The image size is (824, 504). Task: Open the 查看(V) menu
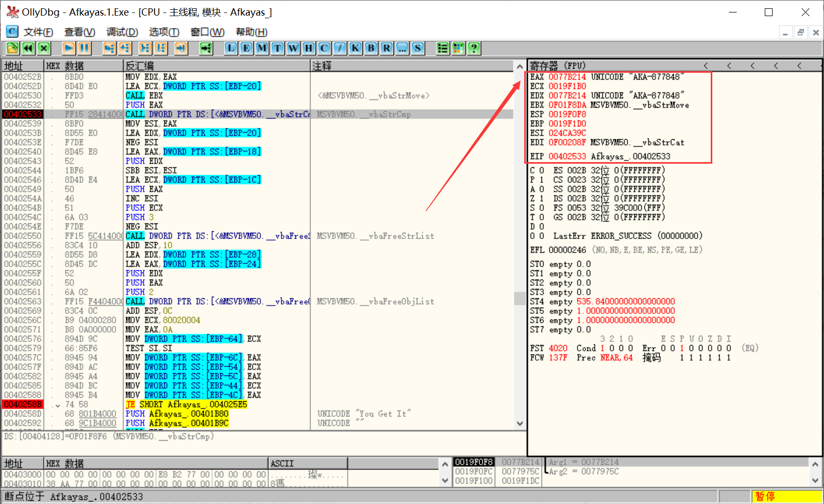point(79,32)
